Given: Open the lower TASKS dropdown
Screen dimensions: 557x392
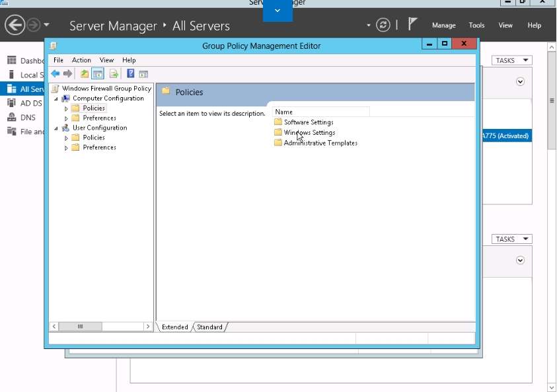Looking at the screenshot, I should pyautogui.click(x=512, y=239).
